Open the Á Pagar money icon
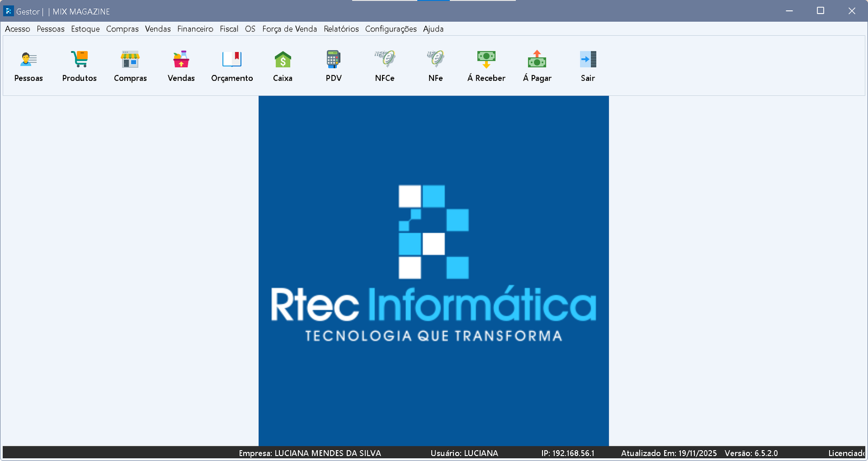 [537, 59]
